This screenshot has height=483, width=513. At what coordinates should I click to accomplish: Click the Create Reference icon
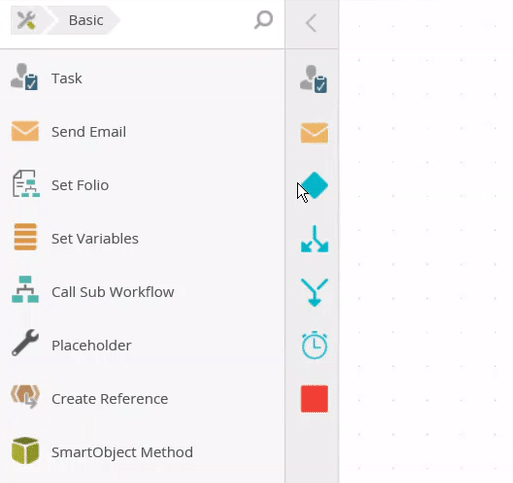[x=25, y=397]
